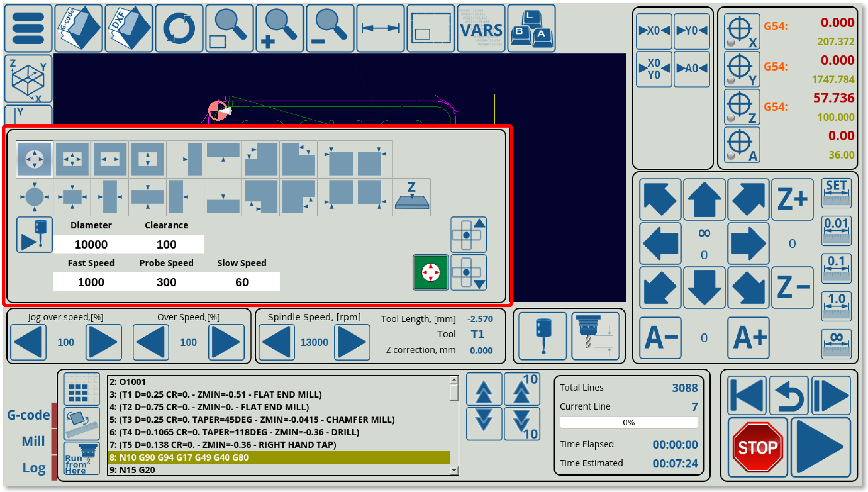868x492 pixels.
Task: Switch to 3D isometric view
Action: tap(28, 79)
